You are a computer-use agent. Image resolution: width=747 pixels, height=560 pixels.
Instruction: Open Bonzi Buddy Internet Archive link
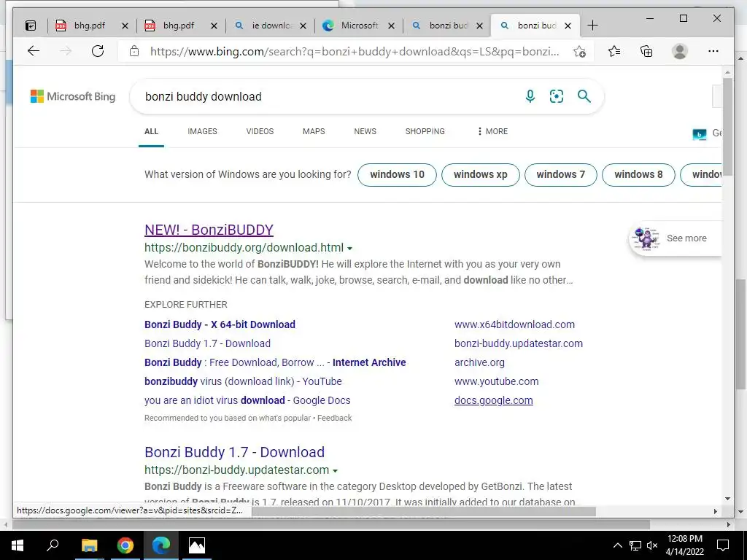(275, 362)
